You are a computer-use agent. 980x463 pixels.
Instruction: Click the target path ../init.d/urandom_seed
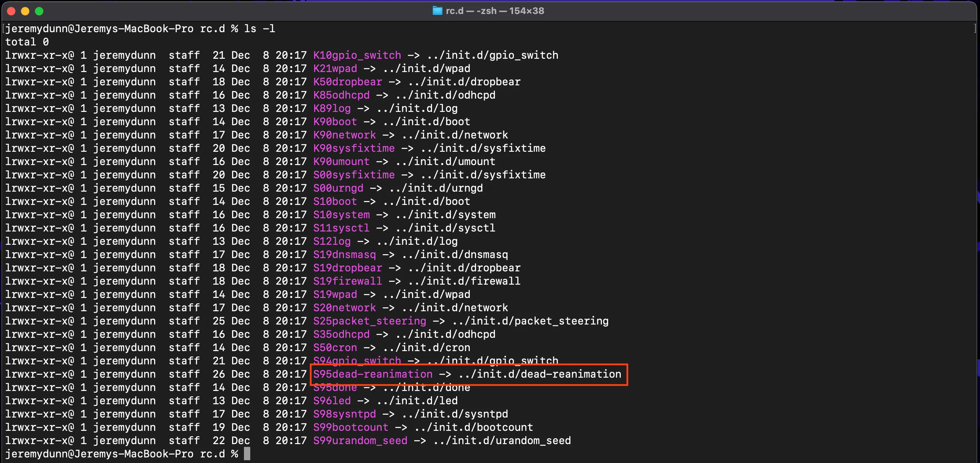click(x=502, y=441)
